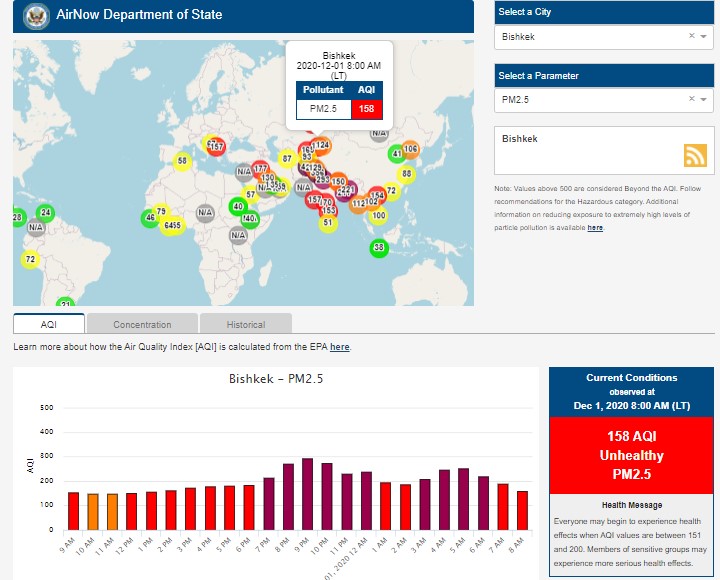
Task: Select the yellow map marker showing 58
Action: point(182,161)
